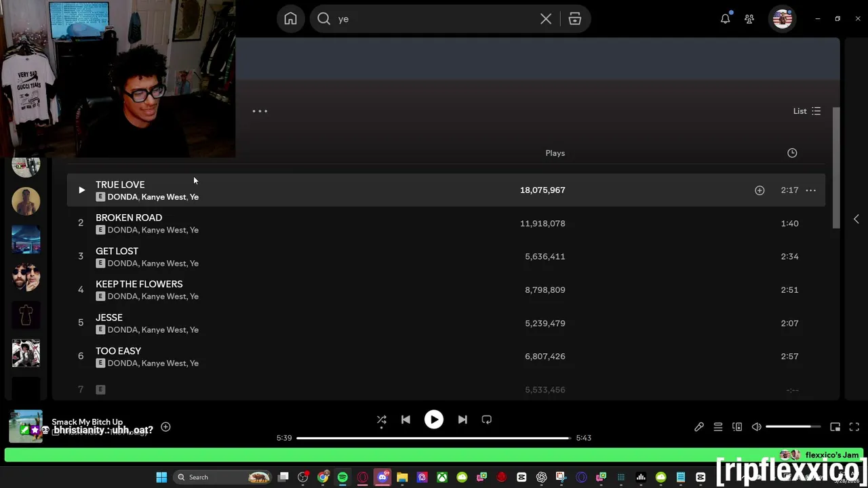Open the three-dot more options menu

point(260,111)
